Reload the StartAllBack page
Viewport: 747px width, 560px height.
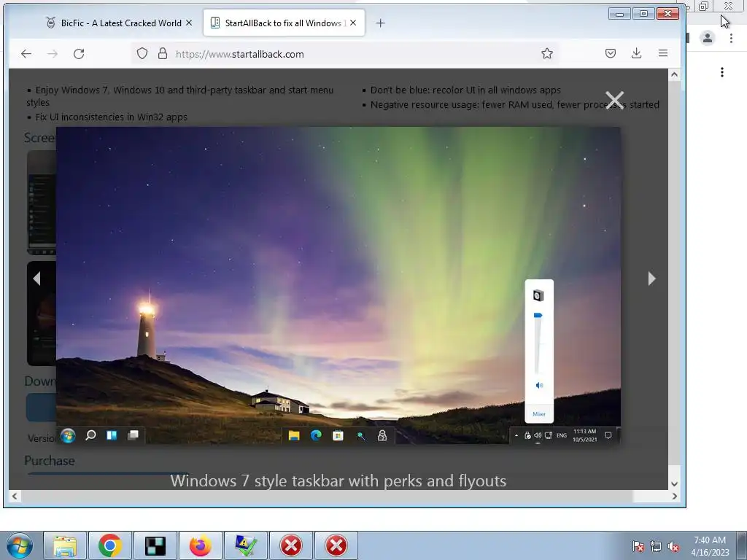79,54
